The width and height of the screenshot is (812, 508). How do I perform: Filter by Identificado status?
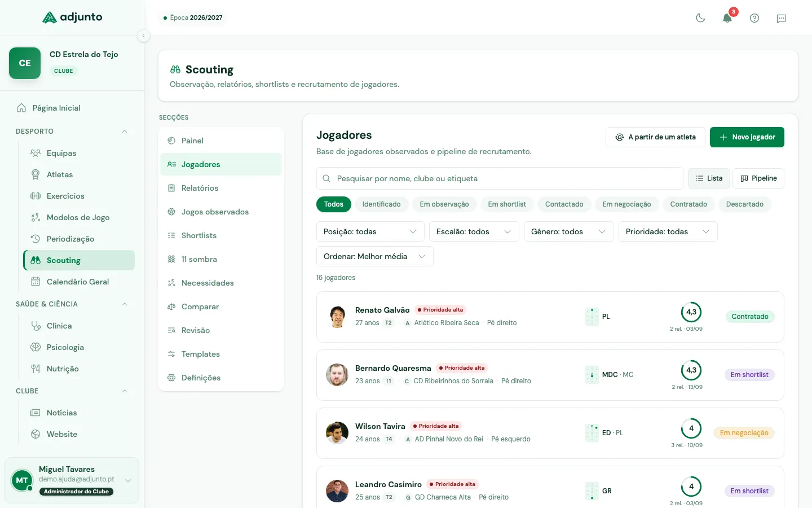pos(382,204)
